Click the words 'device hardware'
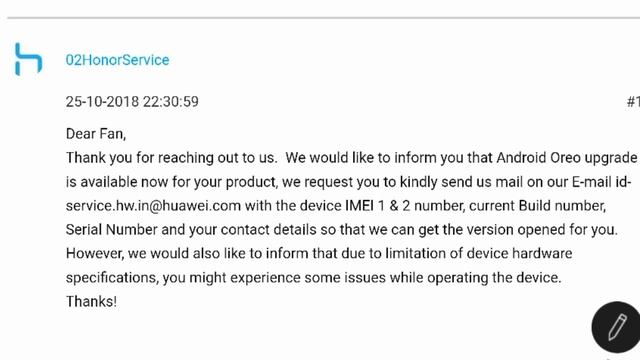The height and width of the screenshot is (360, 640). click(519, 253)
